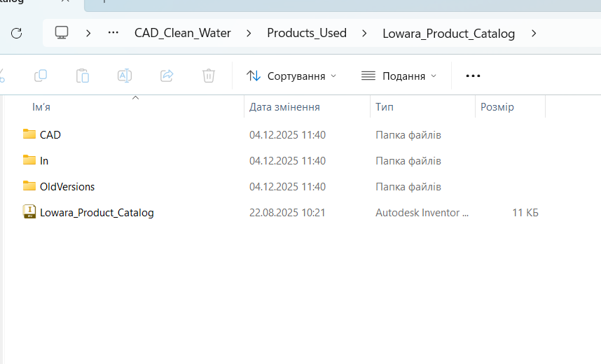Expand chevron after Lowara_Product_Catalog in address bar

(534, 34)
